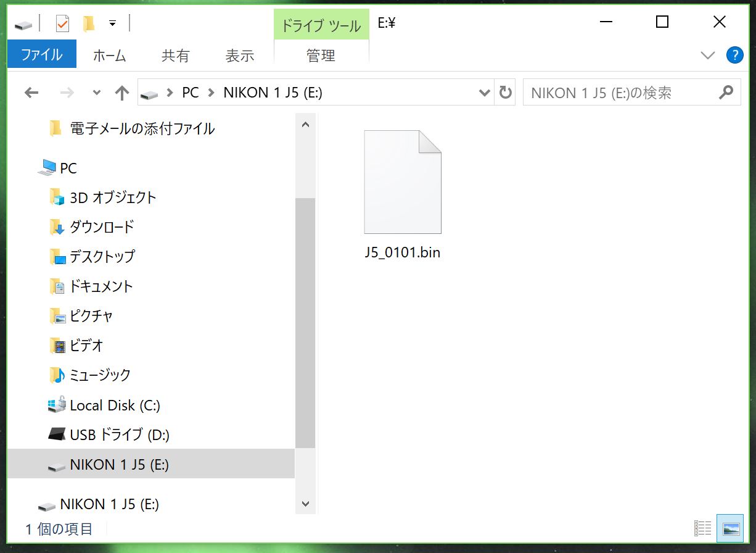Select Local Disk (C:) in navigation pane
The height and width of the screenshot is (553, 756).
(115, 405)
